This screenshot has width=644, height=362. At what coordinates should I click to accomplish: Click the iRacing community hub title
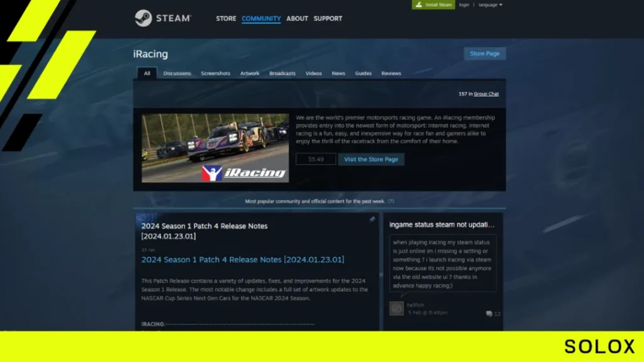click(x=150, y=54)
